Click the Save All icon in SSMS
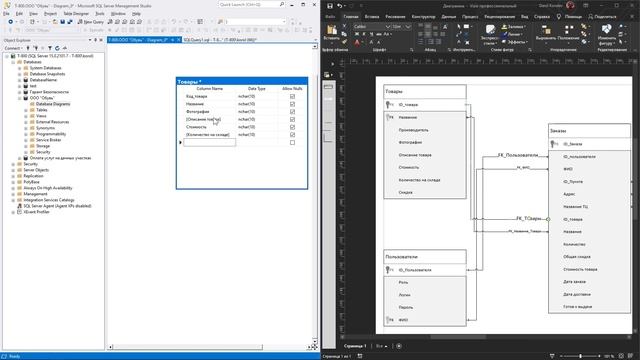The width and height of the screenshot is (640, 360). tap(70, 22)
